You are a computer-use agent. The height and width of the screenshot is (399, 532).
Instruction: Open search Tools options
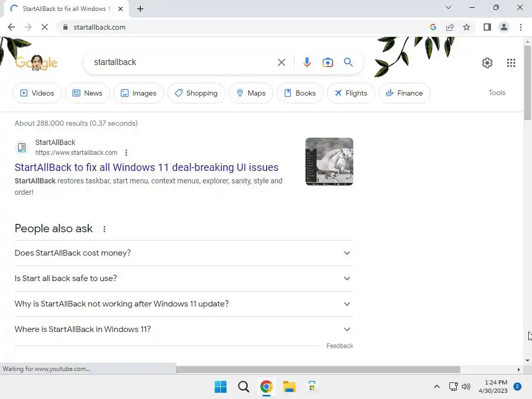497,92
